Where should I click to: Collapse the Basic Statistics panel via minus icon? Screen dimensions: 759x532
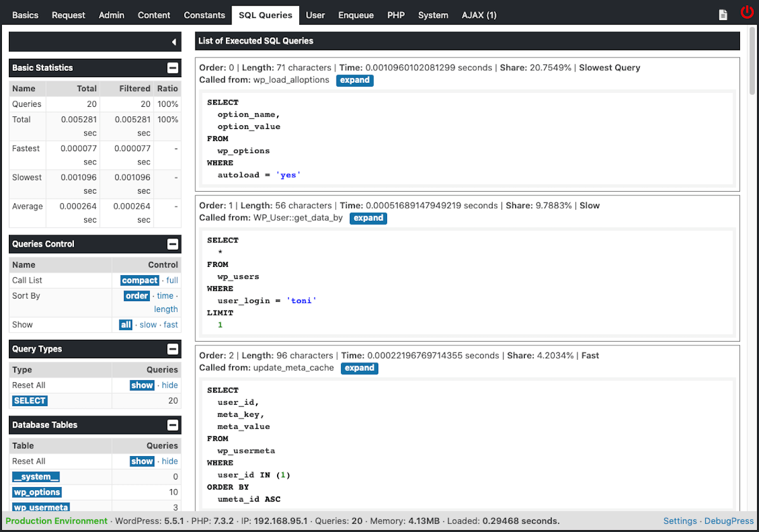pos(173,68)
